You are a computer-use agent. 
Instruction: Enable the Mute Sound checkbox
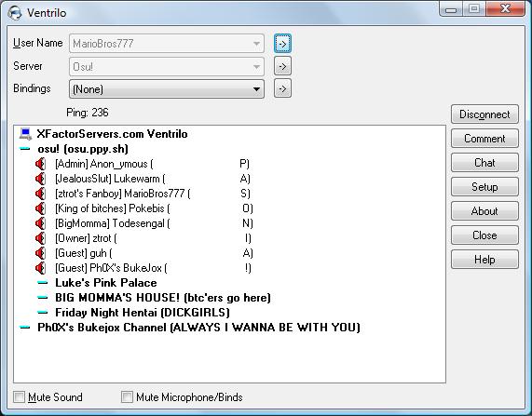pos(19,397)
